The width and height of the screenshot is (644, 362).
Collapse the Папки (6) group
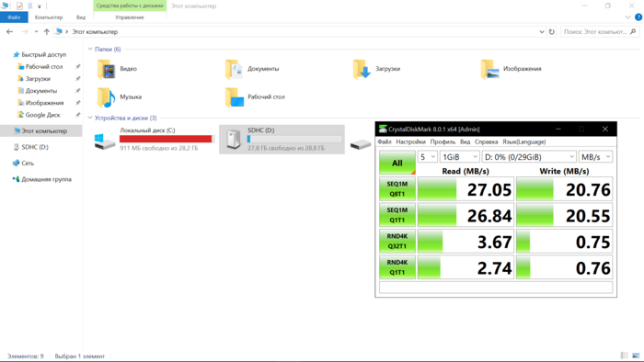point(90,50)
